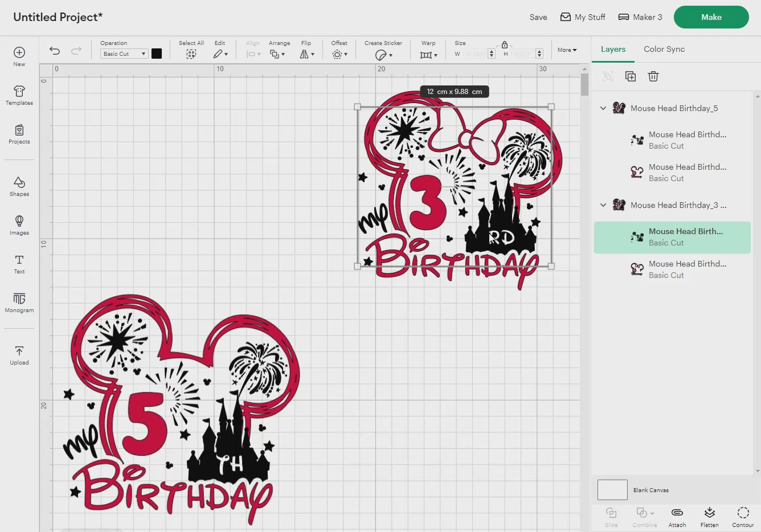Screen dimensions: 761x532
Task: Undo the last action
Action: 55,51
